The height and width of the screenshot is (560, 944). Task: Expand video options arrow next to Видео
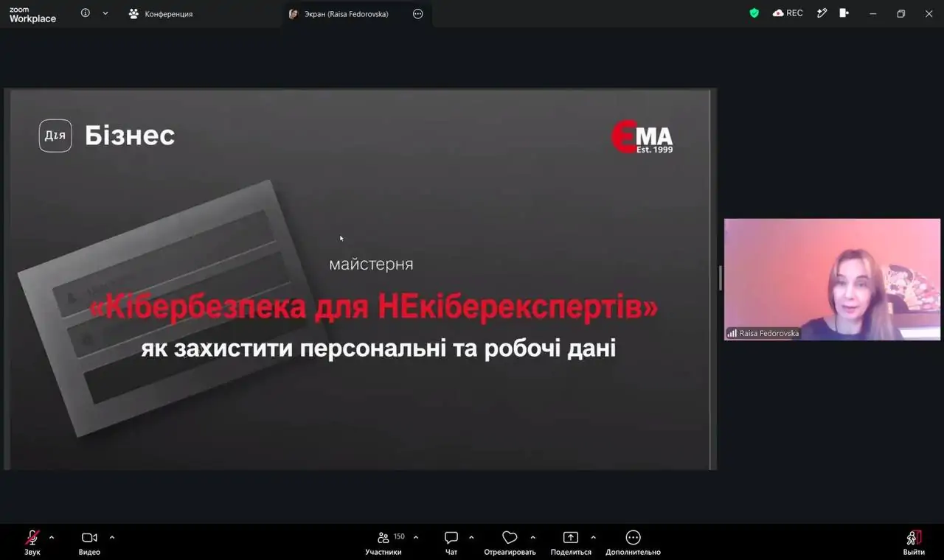tap(112, 537)
